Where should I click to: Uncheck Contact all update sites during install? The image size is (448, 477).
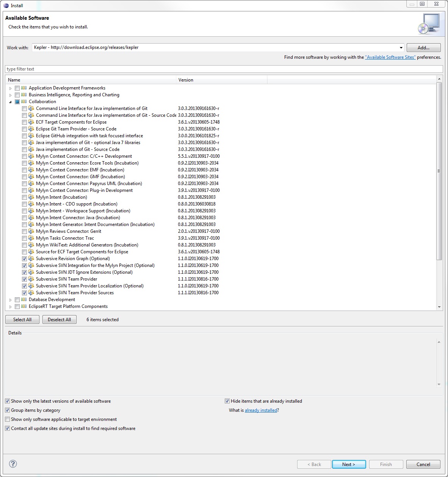(7, 428)
